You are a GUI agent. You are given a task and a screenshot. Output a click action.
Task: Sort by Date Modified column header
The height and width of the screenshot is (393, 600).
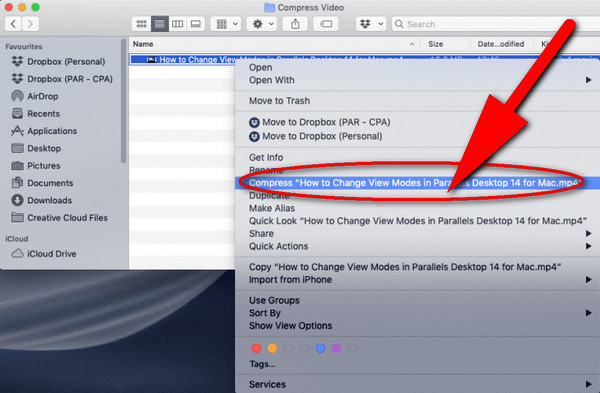(501, 44)
